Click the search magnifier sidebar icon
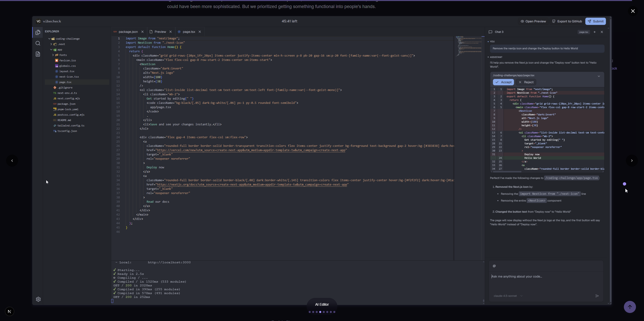Image resolution: width=644 pixels, height=321 pixels. pos(38,43)
